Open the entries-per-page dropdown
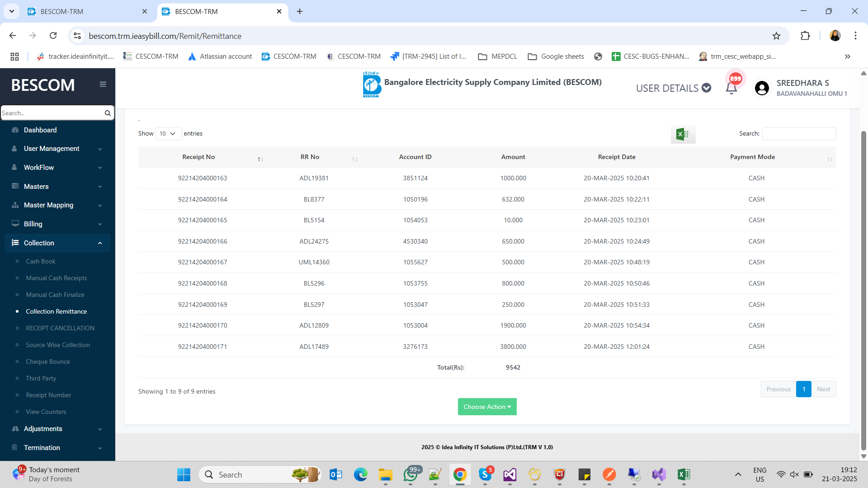Image resolution: width=868 pixels, height=488 pixels. tap(168, 134)
